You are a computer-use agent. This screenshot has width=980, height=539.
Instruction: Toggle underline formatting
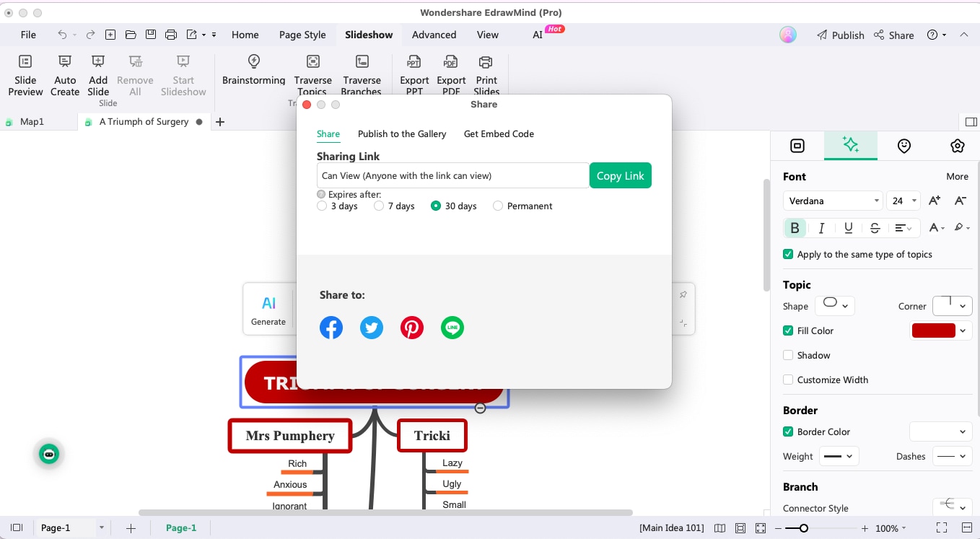click(x=849, y=228)
